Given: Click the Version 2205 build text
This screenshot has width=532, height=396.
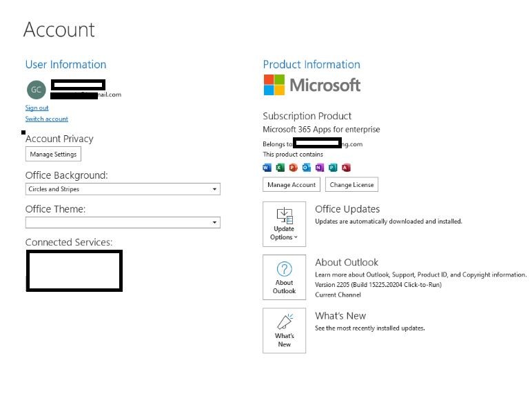Looking at the screenshot, I should (378, 285).
